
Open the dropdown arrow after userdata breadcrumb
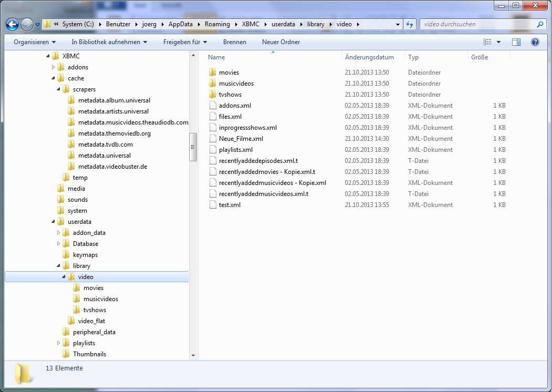[301, 24]
